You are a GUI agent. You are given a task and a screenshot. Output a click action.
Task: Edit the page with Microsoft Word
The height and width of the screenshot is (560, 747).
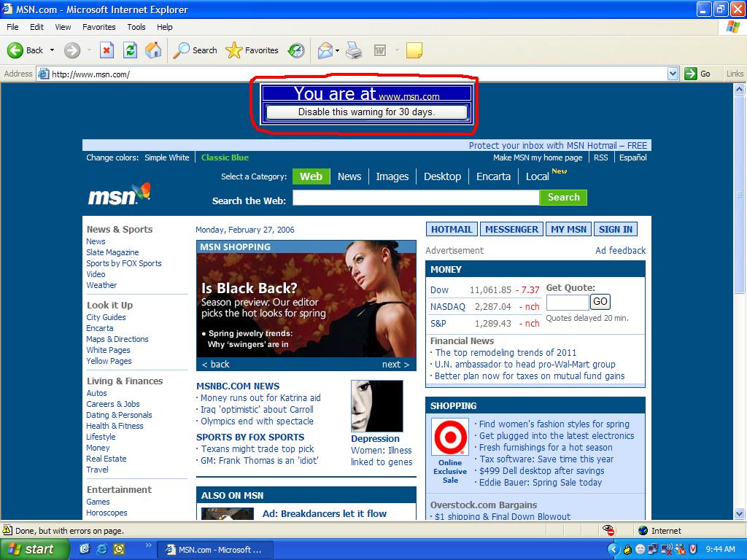pos(379,50)
